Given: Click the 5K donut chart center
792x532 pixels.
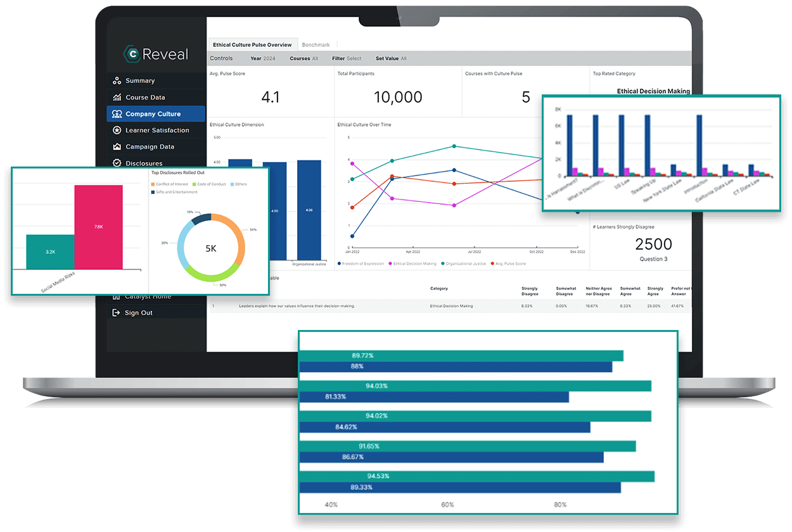Looking at the screenshot, I should 210,248.
